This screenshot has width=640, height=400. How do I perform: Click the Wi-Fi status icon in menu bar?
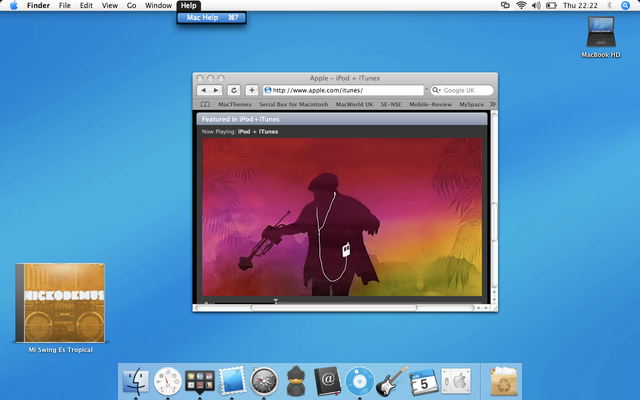(x=521, y=6)
